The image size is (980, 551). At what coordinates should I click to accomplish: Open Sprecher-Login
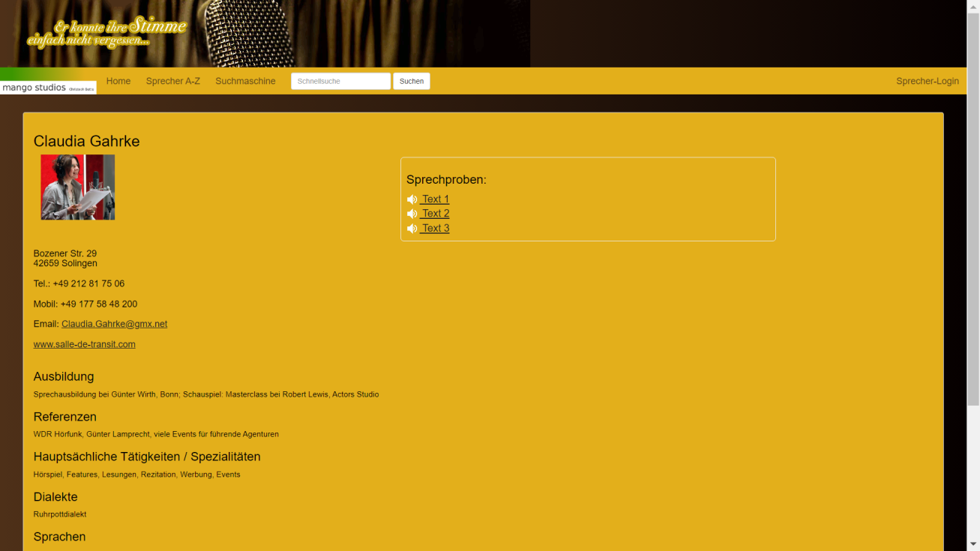point(928,81)
